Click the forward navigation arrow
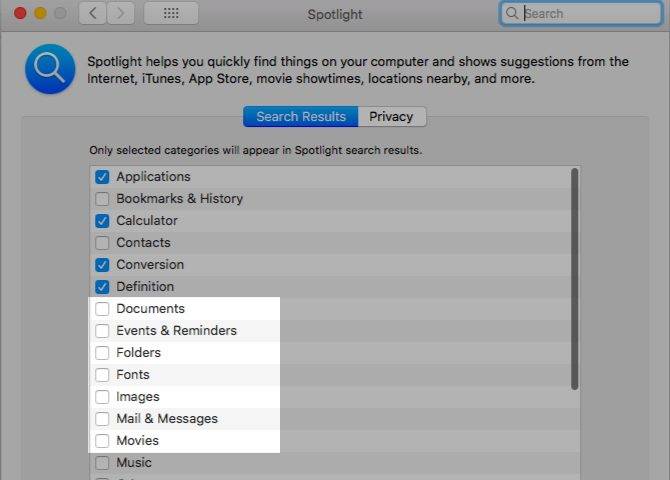The height and width of the screenshot is (480, 670). [x=120, y=14]
